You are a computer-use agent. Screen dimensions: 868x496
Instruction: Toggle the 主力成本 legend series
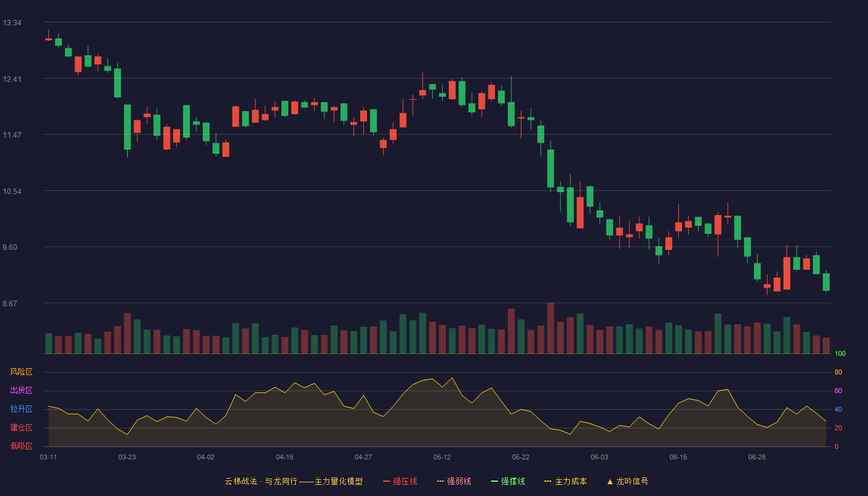565,481
